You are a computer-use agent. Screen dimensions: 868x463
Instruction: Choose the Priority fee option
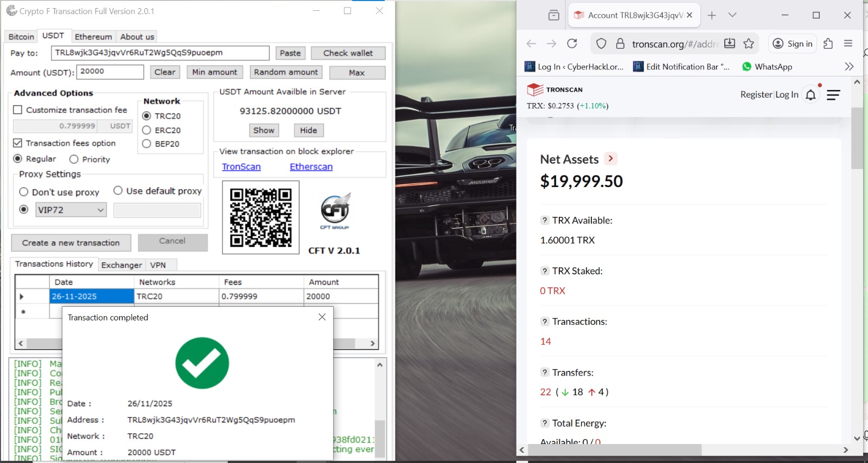[74, 159]
